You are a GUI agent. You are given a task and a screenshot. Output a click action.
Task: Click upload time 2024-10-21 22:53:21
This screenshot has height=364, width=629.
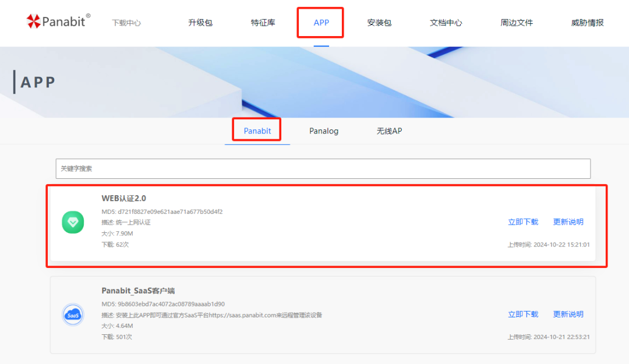click(549, 337)
